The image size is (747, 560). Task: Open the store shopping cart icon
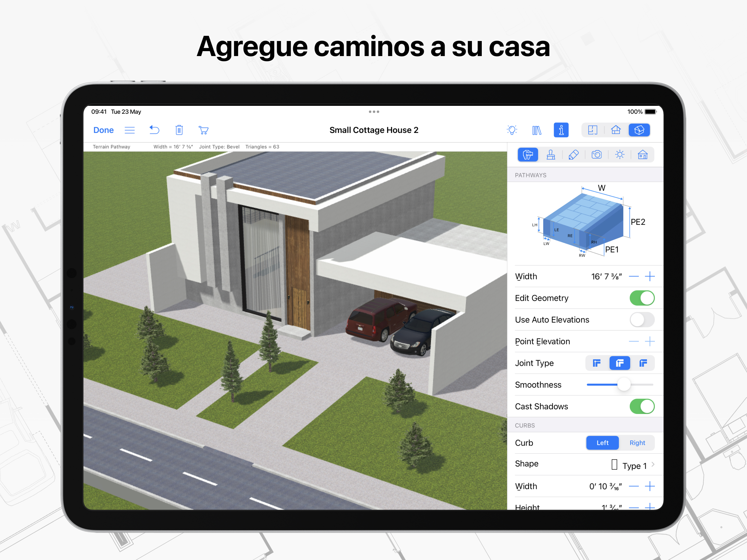click(203, 130)
